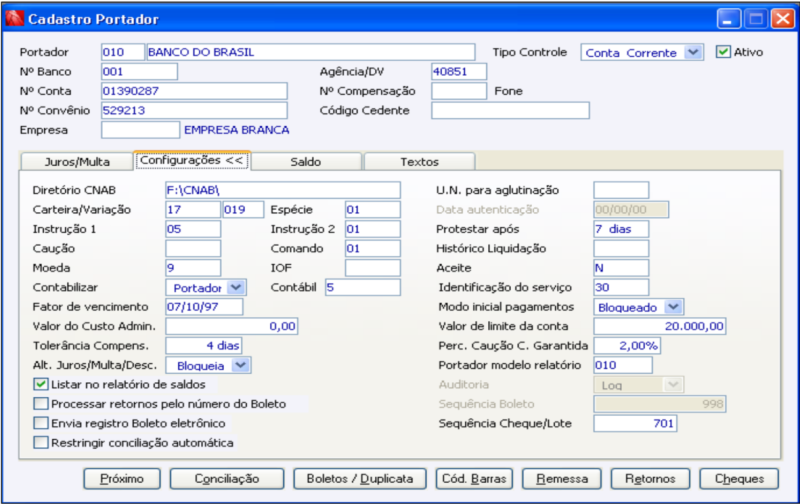This screenshot has width=800, height=504.
Task: Click the Empresa code field
Action: coord(140,130)
